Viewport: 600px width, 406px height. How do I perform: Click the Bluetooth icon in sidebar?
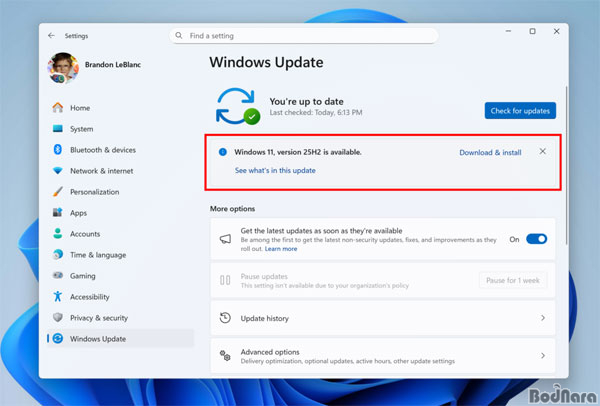(58, 149)
